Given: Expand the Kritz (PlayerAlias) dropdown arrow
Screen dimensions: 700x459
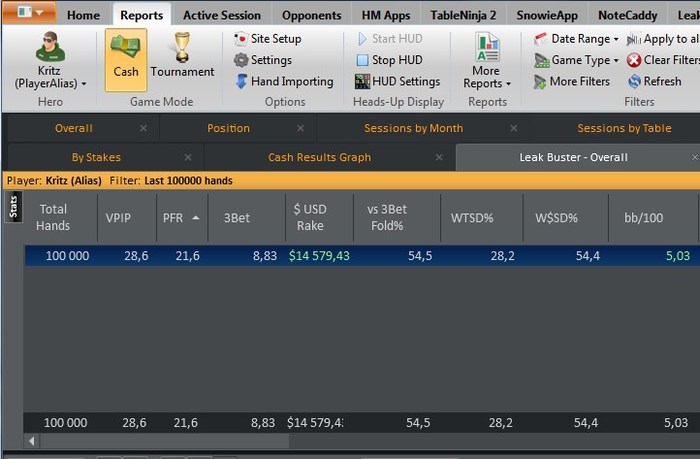Looking at the screenshot, I should pos(84,83).
